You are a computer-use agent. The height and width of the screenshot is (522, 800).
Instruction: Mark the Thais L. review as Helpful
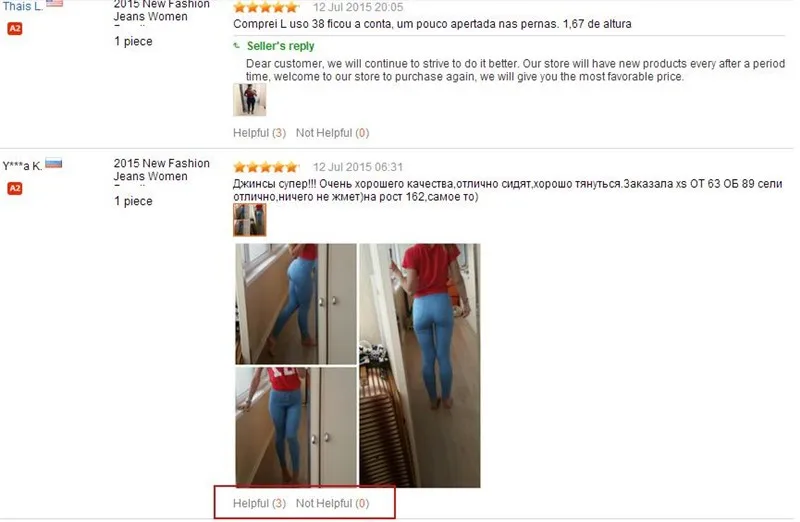(259, 133)
